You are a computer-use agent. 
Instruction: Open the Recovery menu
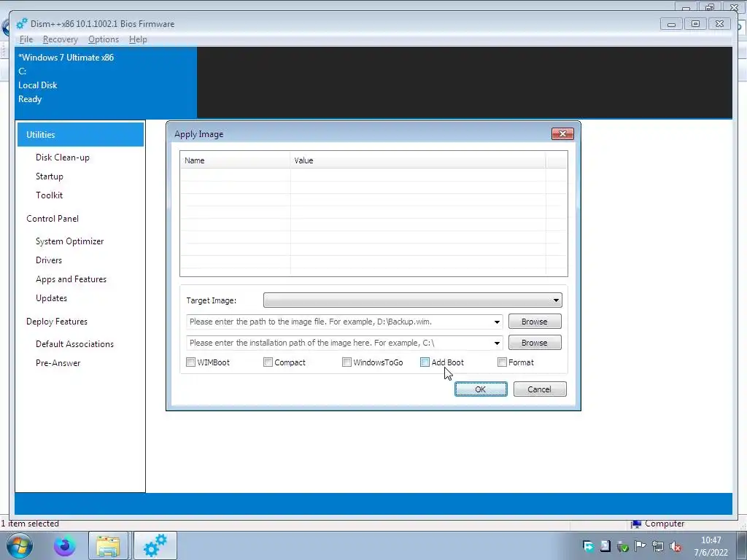(x=60, y=39)
